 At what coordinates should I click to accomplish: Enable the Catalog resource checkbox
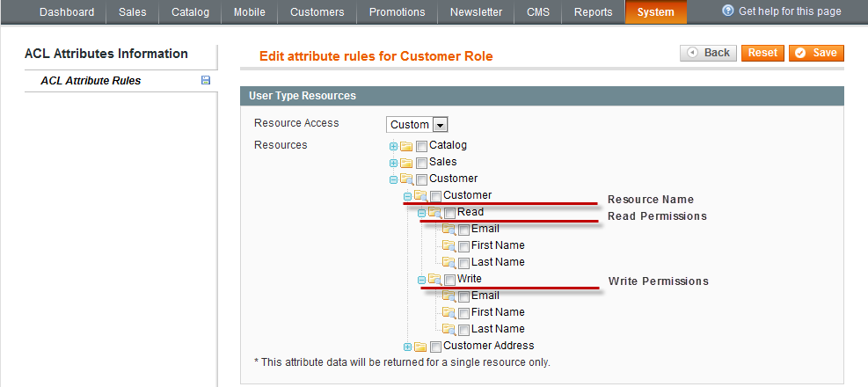click(x=422, y=146)
